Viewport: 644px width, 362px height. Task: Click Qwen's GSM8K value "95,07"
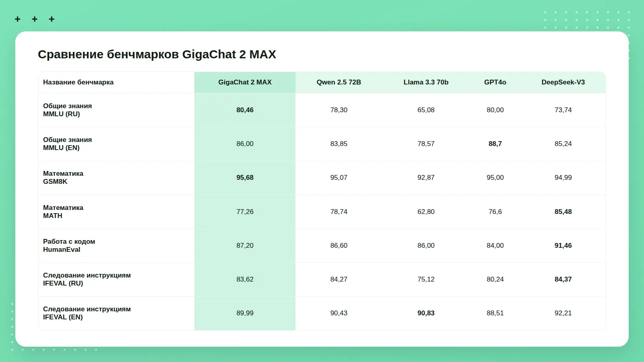tap(339, 177)
